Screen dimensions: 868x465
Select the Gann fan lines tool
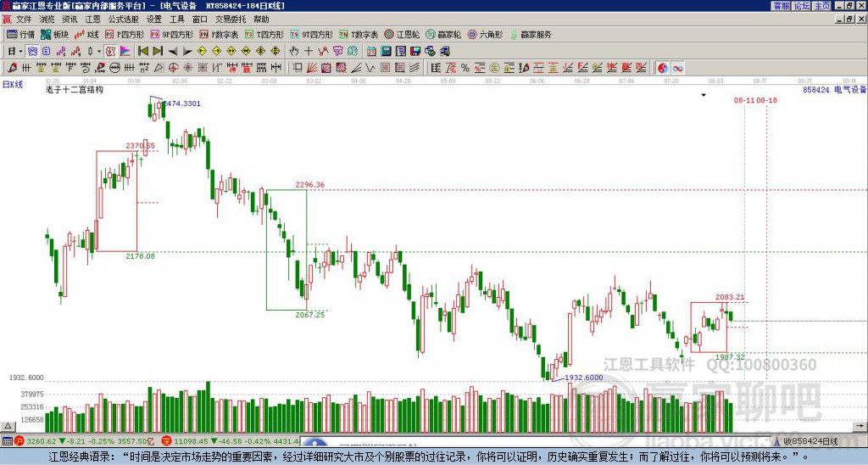coord(312,68)
